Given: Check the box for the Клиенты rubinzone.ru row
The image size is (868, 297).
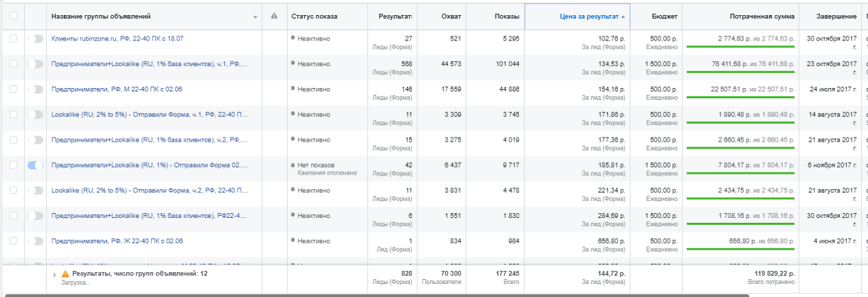Looking at the screenshot, I should pyautogui.click(x=14, y=39).
